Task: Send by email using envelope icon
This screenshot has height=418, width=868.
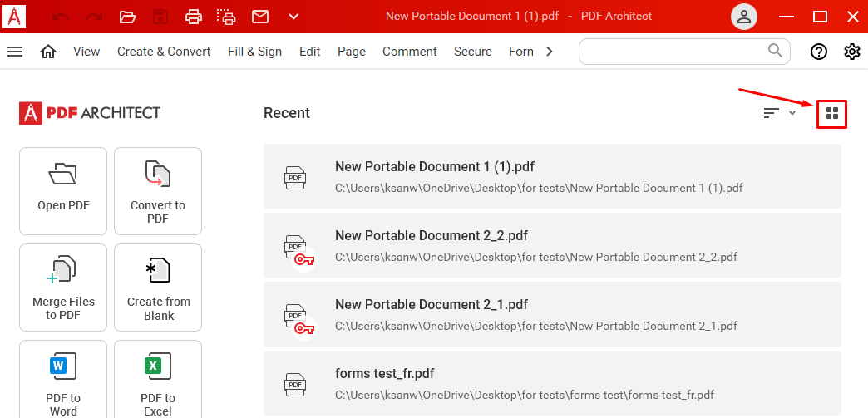Action: pos(260,17)
